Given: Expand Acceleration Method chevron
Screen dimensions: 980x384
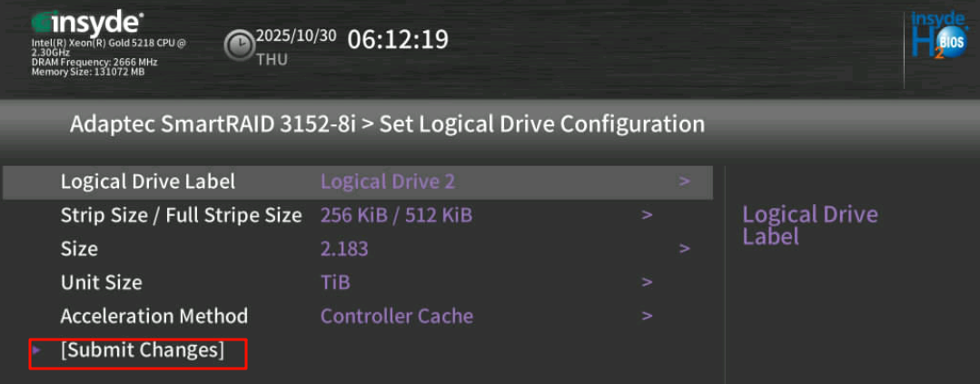Looking at the screenshot, I should 647,316.
